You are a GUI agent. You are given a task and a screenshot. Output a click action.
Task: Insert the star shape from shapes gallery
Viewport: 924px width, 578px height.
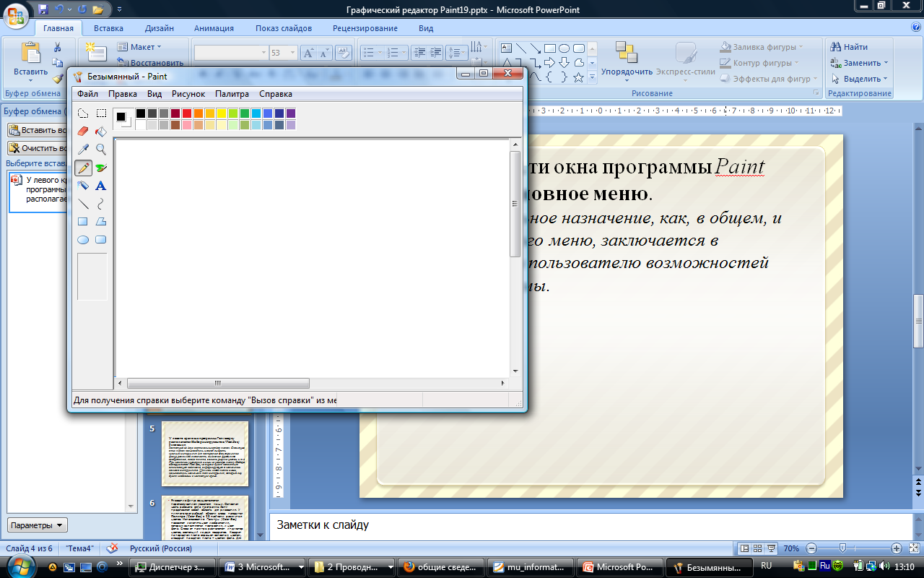click(x=579, y=77)
